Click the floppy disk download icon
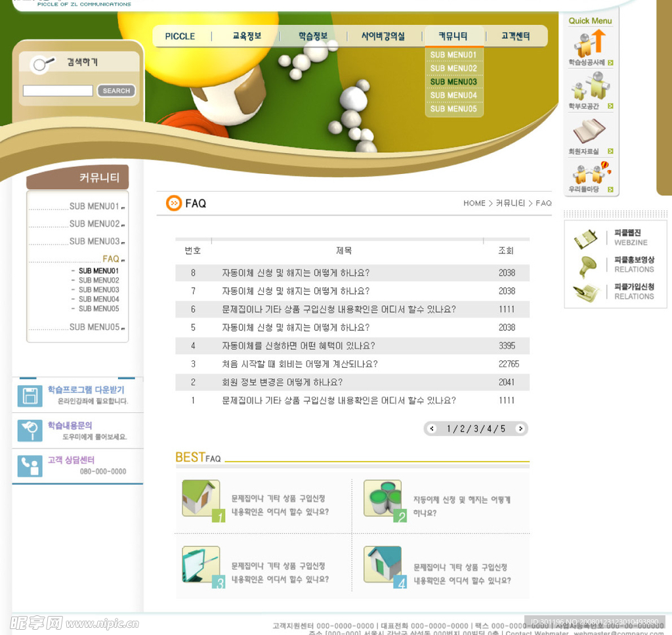The height and width of the screenshot is (635, 672). [x=30, y=396]
